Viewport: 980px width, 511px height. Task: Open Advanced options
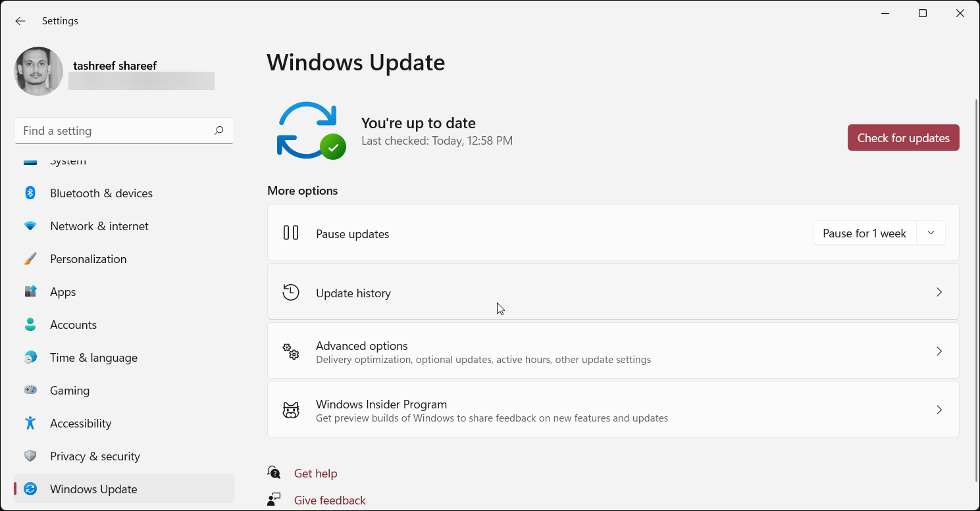(613, 351)
